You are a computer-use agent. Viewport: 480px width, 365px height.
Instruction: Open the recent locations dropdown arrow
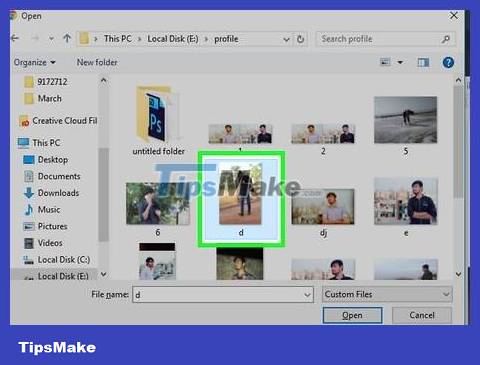(51, 39)
